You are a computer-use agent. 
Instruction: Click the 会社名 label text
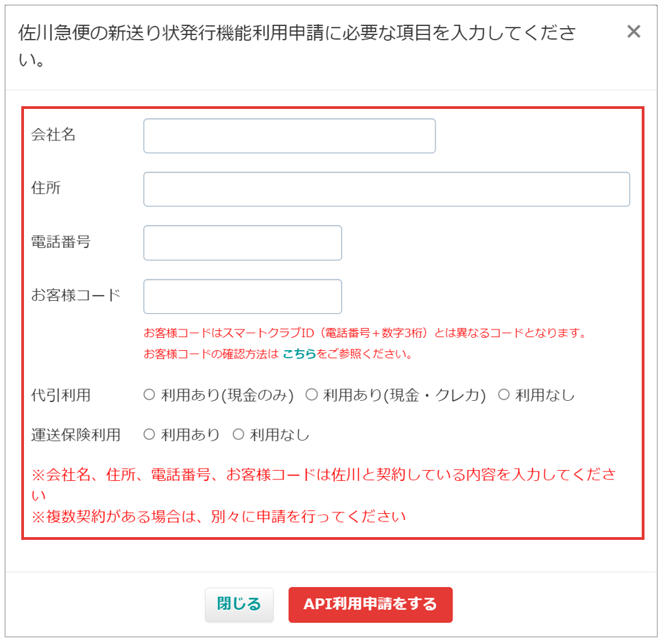point(53,135)
